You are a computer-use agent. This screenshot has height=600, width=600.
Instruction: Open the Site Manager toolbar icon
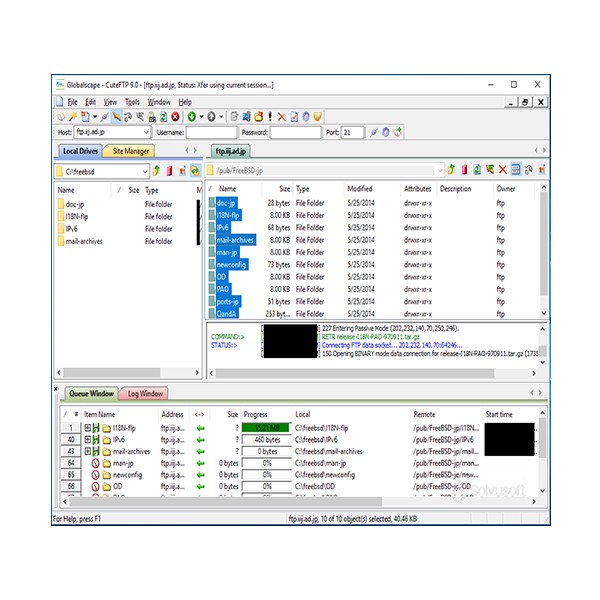tap(61, 117)
